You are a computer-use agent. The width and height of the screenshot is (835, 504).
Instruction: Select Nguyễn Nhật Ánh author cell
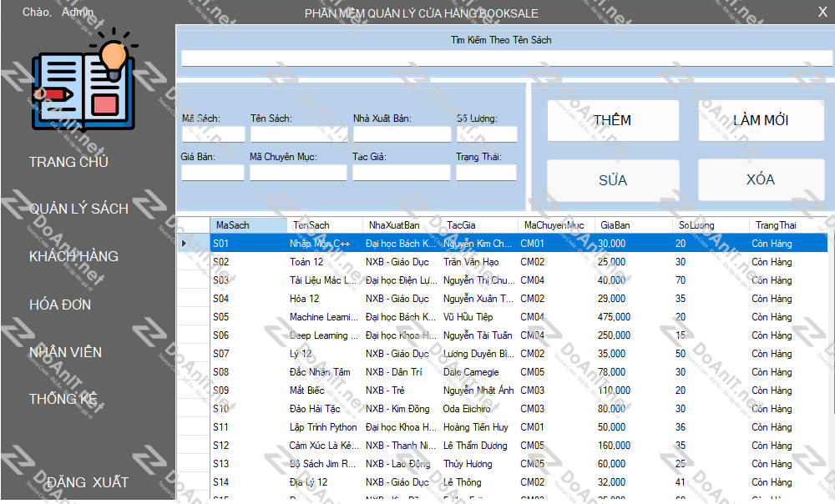click(x=478, y=391)
